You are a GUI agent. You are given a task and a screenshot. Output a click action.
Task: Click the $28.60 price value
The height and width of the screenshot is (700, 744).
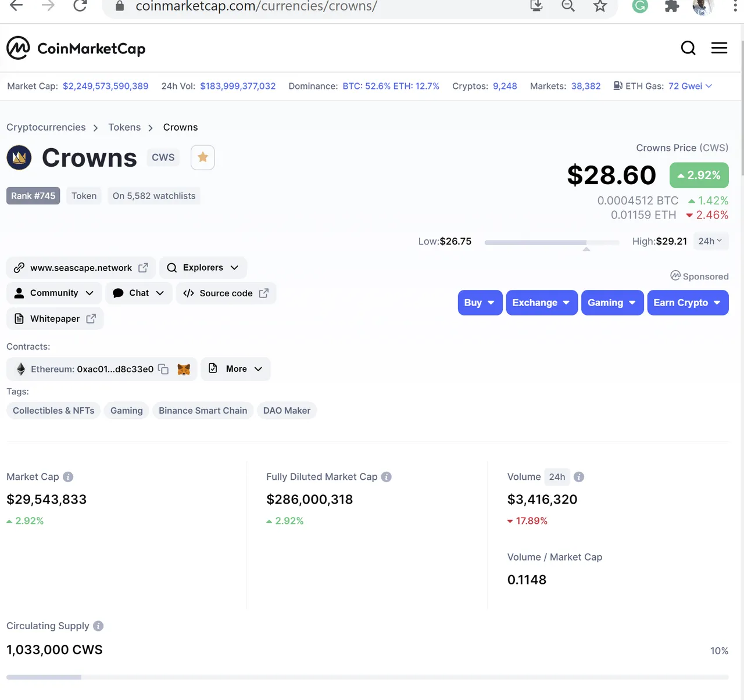click(611, 175)
